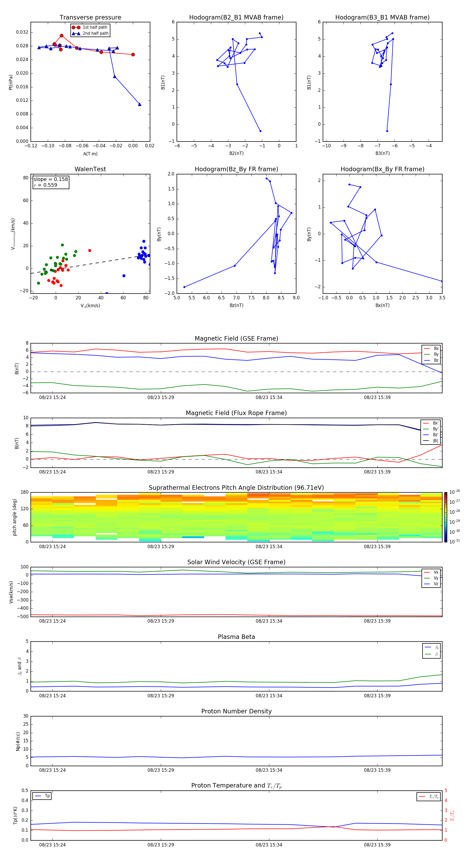Click the 'Vx' legend entry
The width and height of the screenshot is (473, 868).
[x=431, y=572]
